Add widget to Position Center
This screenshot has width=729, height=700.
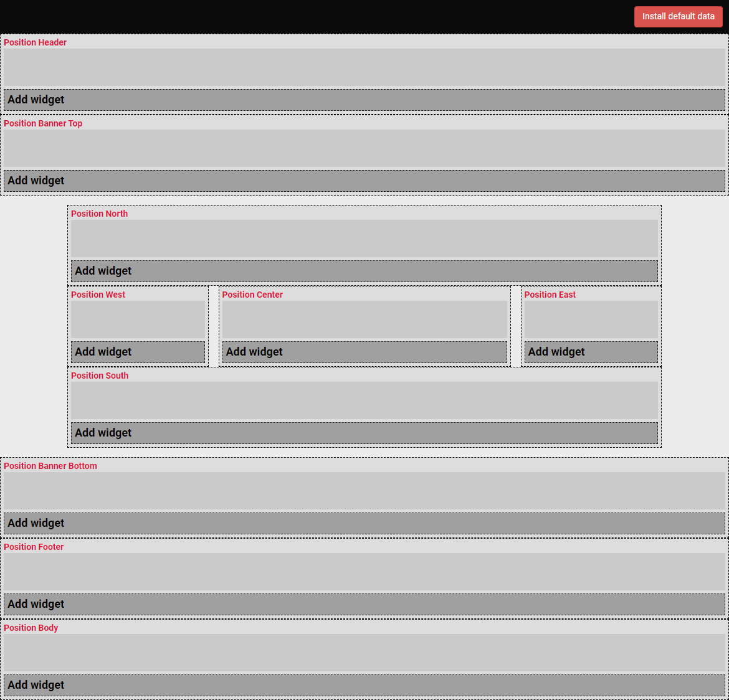click(364, 352)
